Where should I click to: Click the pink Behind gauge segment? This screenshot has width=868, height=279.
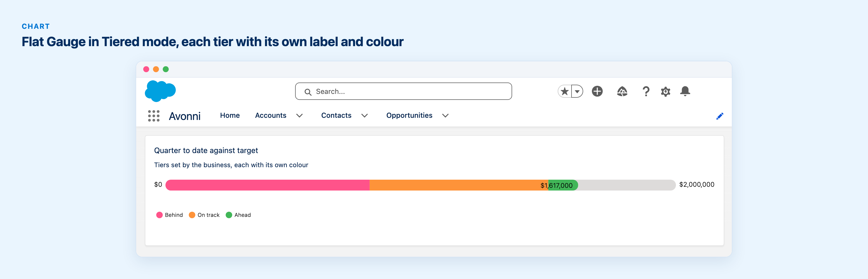coord(267,185)
